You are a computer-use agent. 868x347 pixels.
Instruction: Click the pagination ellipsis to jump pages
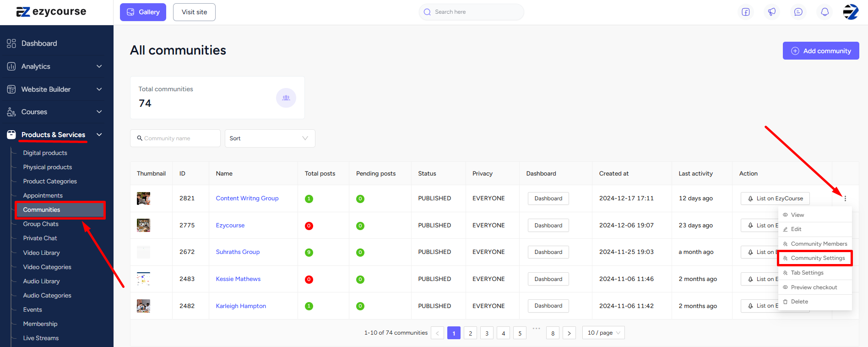537,329
